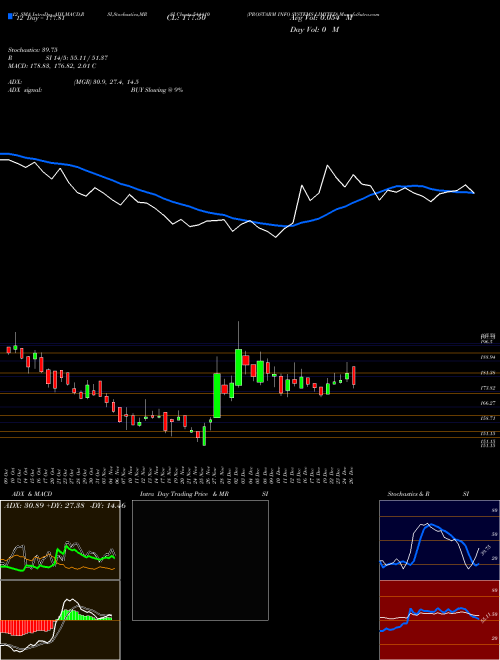This screenshot has width=500, height=660.
Task: Click the "CL: 177.30" closing price text
Action: [x=186, y=18]
